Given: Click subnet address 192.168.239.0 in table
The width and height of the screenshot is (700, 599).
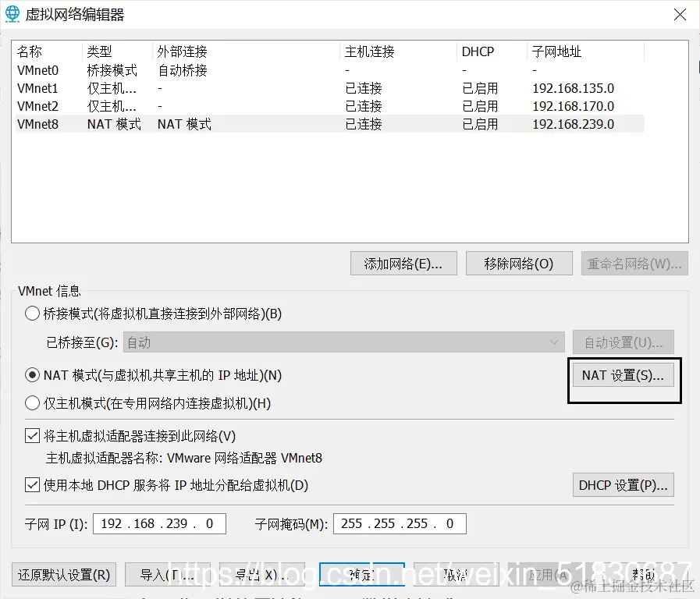Looking at the screenshot, I should (574, 124).
